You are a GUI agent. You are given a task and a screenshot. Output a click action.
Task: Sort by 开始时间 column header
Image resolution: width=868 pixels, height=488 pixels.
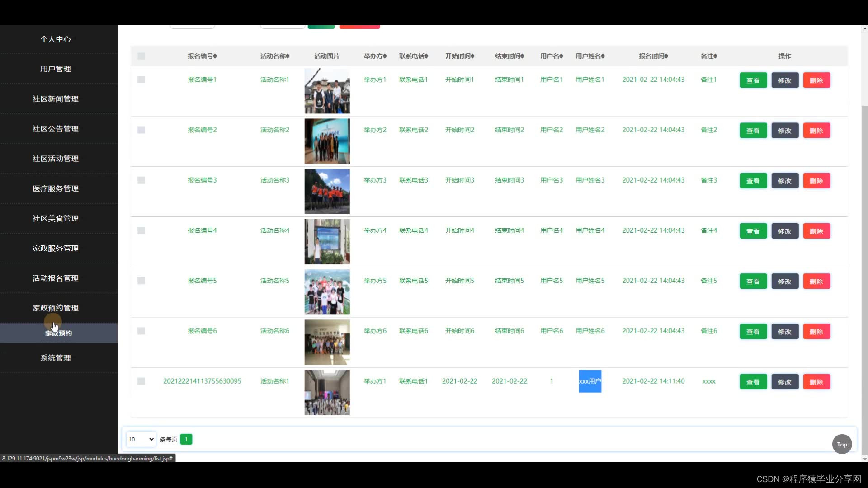coord(459,56)
